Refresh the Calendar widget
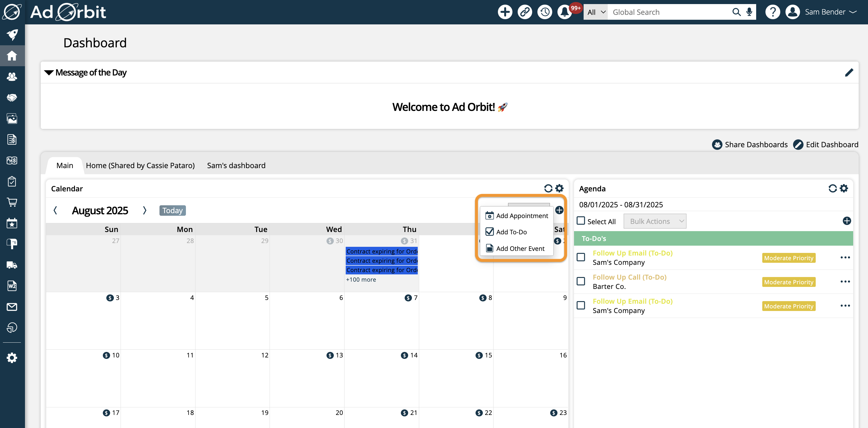 pos(548,188)
